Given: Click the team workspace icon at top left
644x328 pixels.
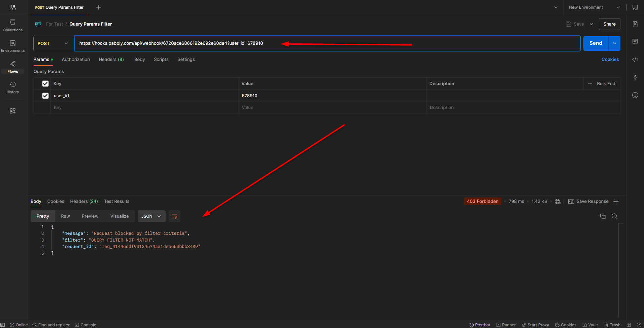Looking at the screenshot, I should point(13,7).
